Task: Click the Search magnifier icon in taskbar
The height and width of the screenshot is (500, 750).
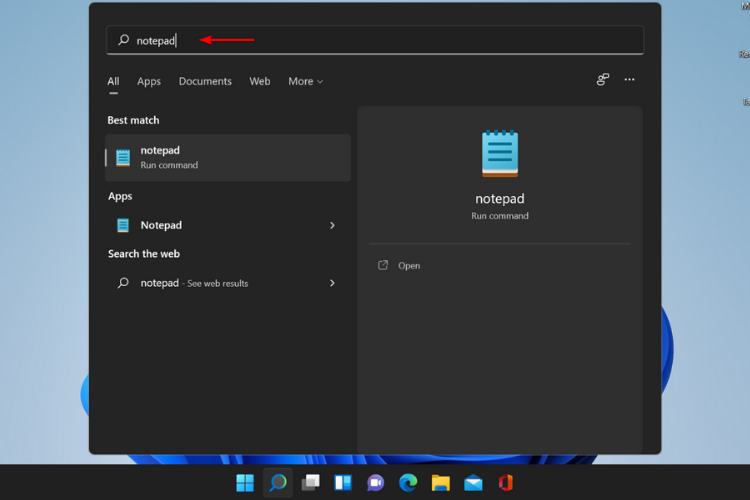Action: pyautogui.click(x=278, y=483)
